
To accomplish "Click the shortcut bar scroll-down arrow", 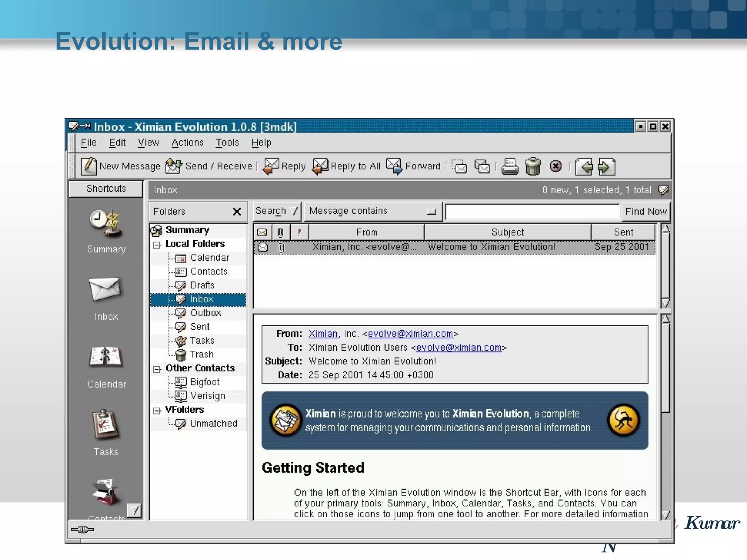I will (135, 510).
